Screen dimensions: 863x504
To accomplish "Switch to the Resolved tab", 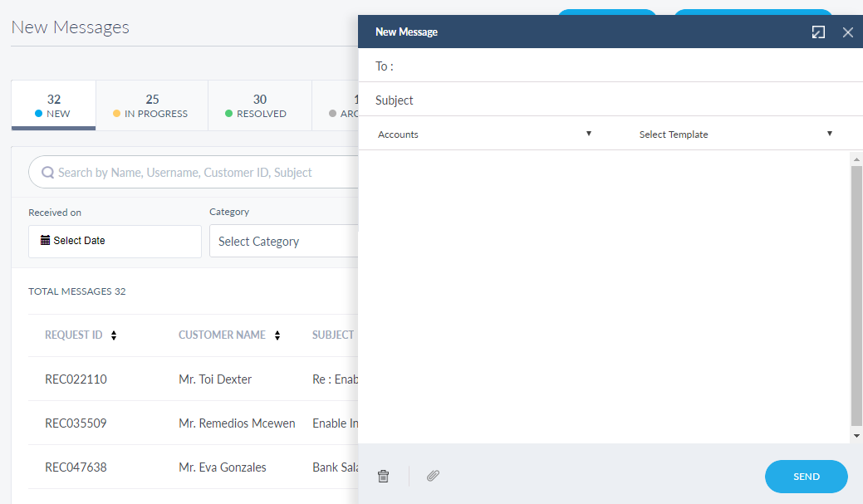I will [259, 105].
